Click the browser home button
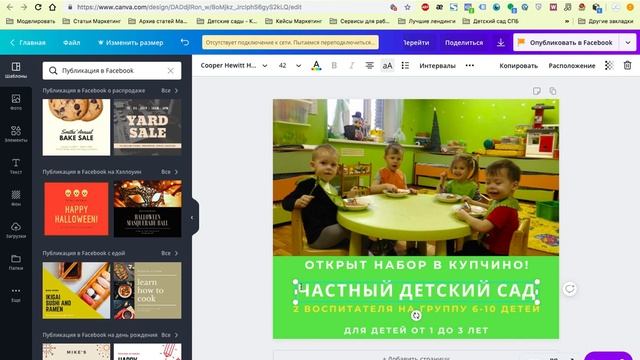The height and width of the screenshot is (360, 640). coord(53,7)
